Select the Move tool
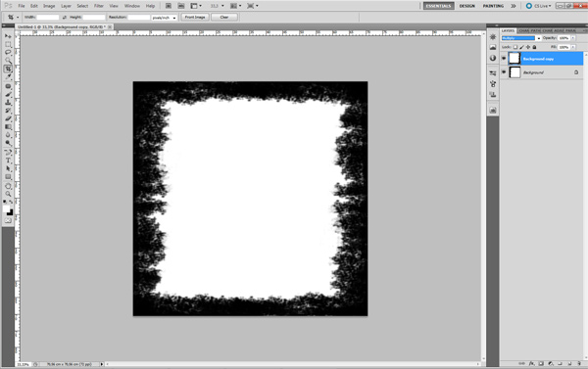This screenshot has width=588, height=369. pyautogui.click(x=8, y=36)
